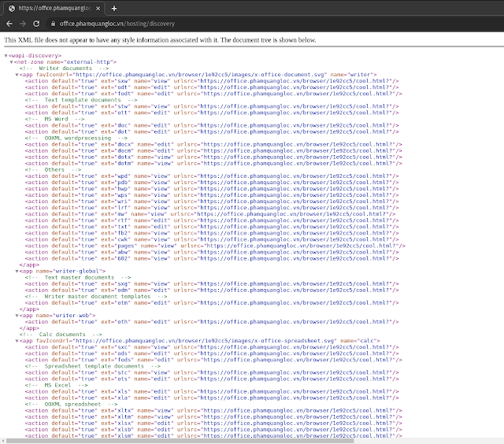Select the action line with ext="xla"

coord(212,398)
